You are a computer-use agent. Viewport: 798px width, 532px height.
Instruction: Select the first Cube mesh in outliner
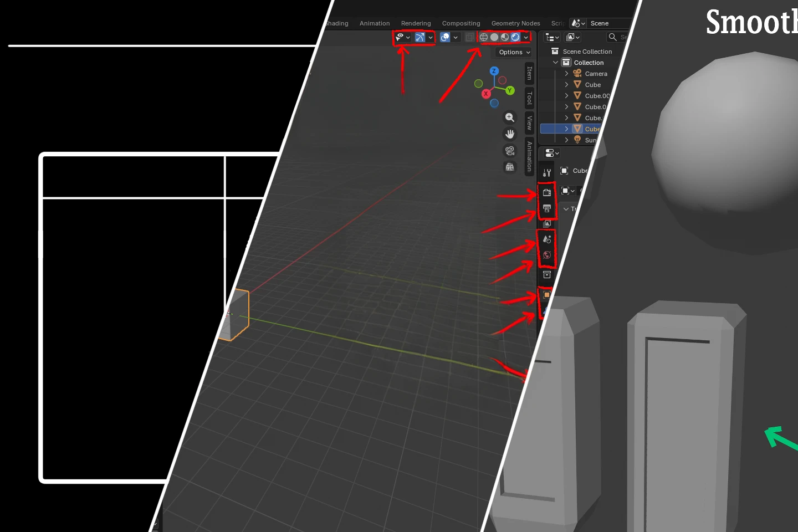[x=592, y=85]
